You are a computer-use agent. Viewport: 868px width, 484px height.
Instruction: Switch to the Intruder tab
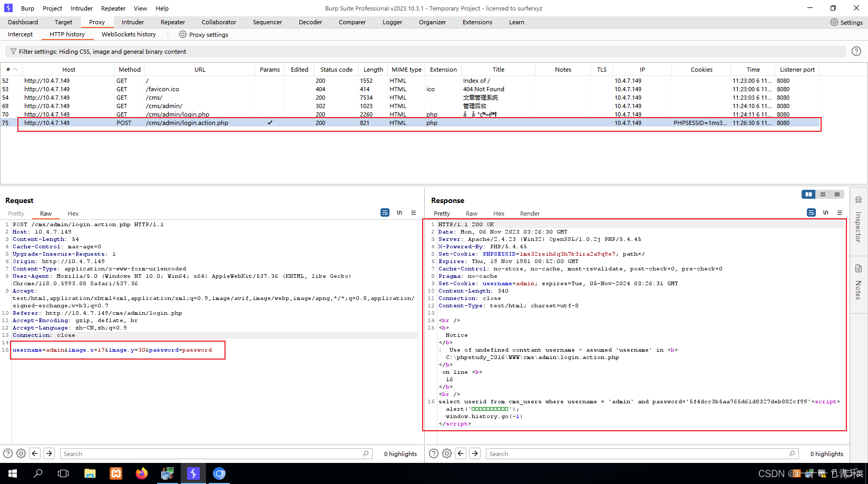[133, 22]
